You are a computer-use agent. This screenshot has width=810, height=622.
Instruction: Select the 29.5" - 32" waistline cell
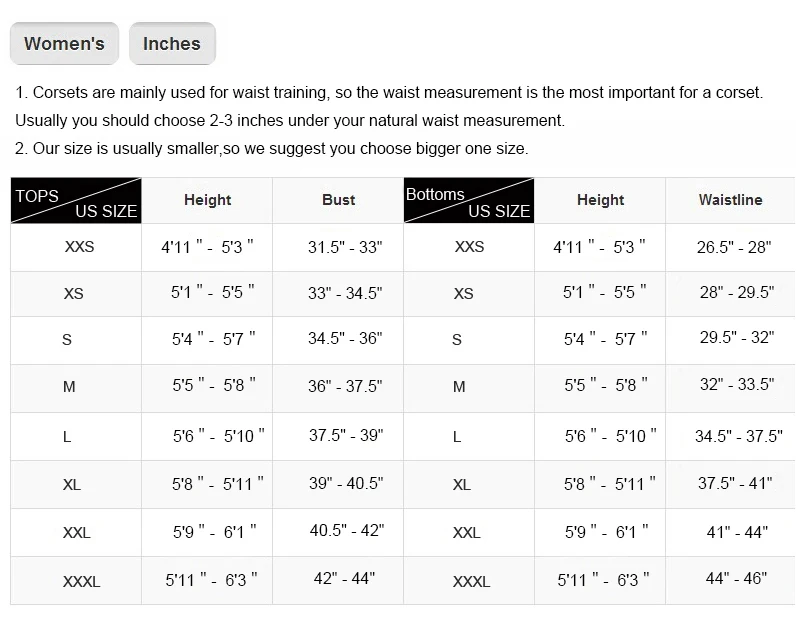737,338
